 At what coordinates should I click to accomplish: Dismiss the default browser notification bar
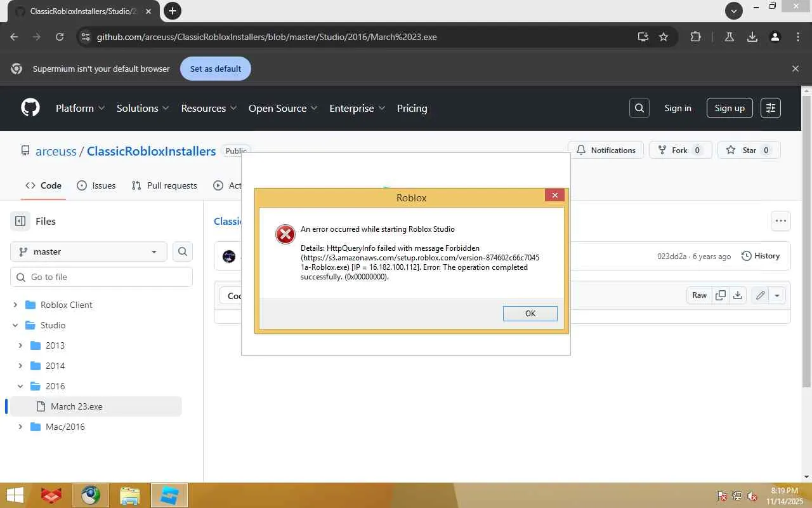pos(796,69)
